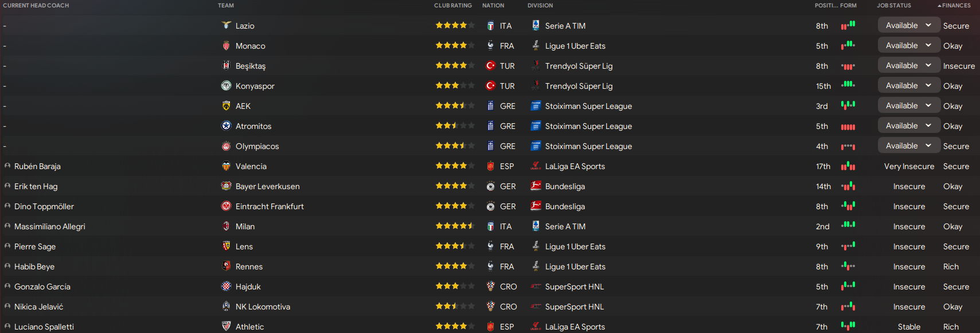Click the Valencia club crest icon
This screenshot has height=333, width=980.
pos(227,166)
